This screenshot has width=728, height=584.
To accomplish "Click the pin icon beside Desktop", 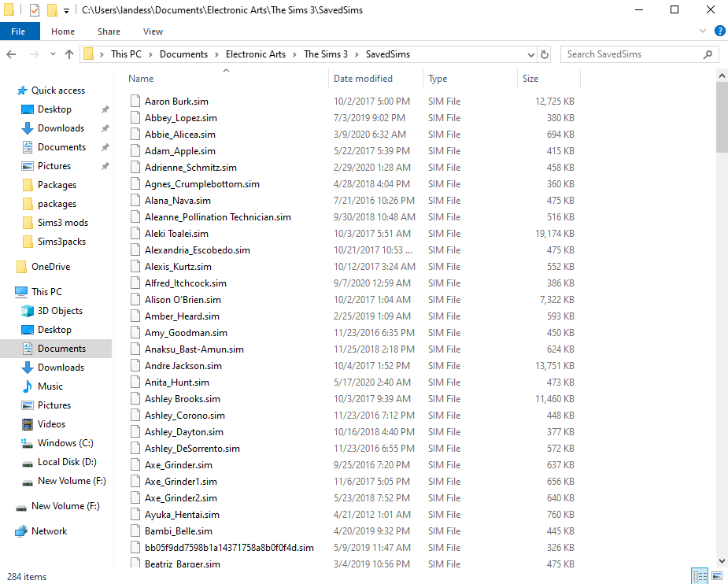I will click(105, 109).
